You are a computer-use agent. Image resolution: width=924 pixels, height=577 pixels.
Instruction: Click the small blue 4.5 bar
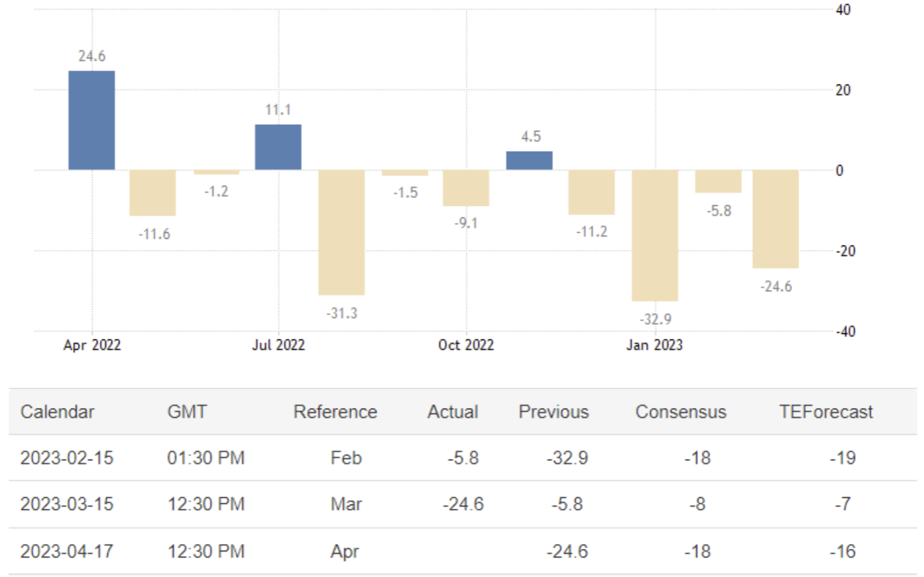coord(530,160)
